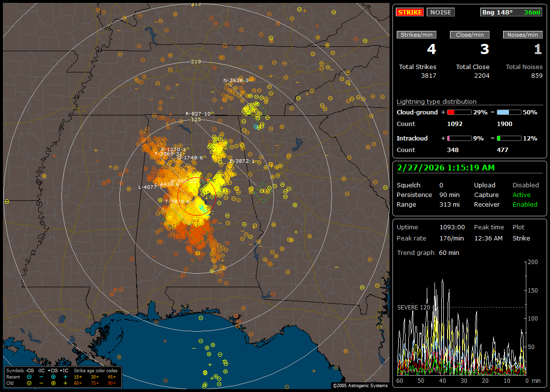Toggle the Receiver Enabled status
Screen dimensions: 550x392
click(525, 205)
